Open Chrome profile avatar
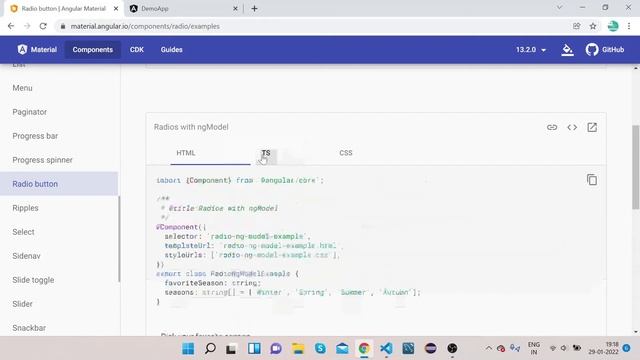This screenshot has height=360, width=640. (x=613, y=26)
